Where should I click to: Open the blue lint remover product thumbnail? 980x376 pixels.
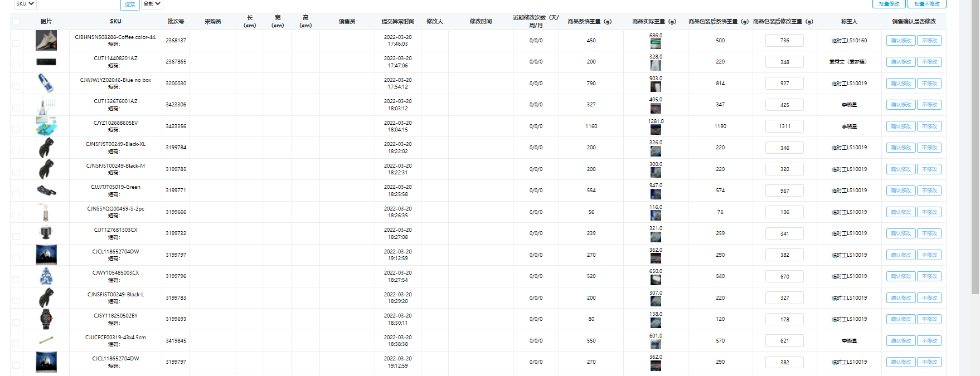[x=46, y=84]
